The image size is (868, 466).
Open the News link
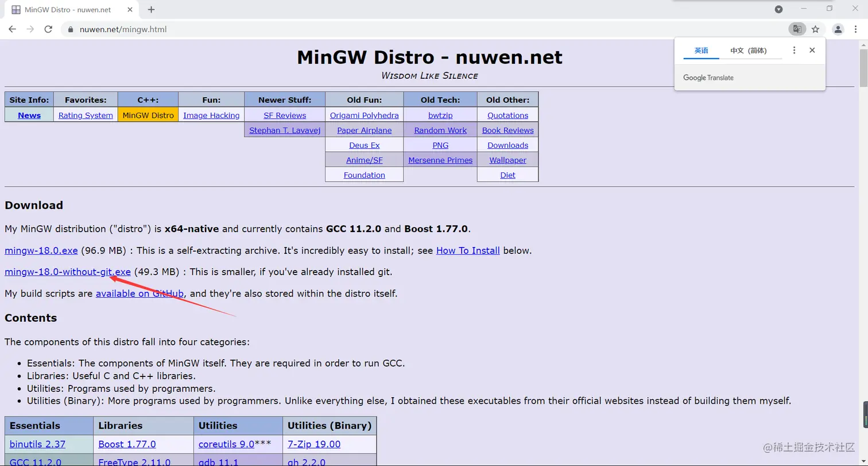tap(29, 115)
